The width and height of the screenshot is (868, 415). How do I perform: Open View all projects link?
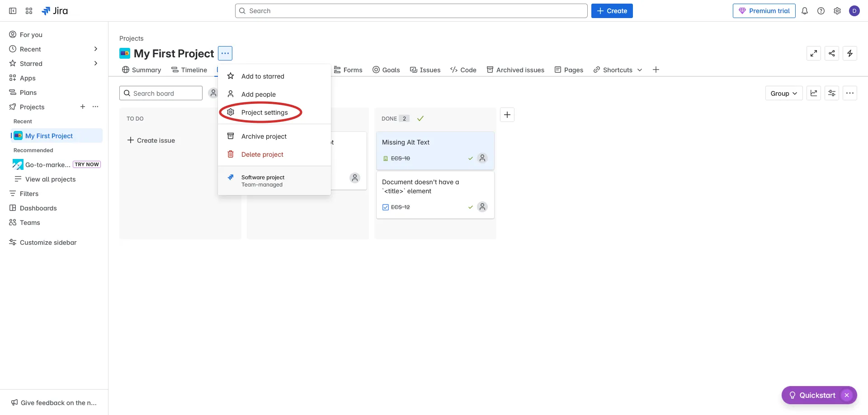[50, 179]
